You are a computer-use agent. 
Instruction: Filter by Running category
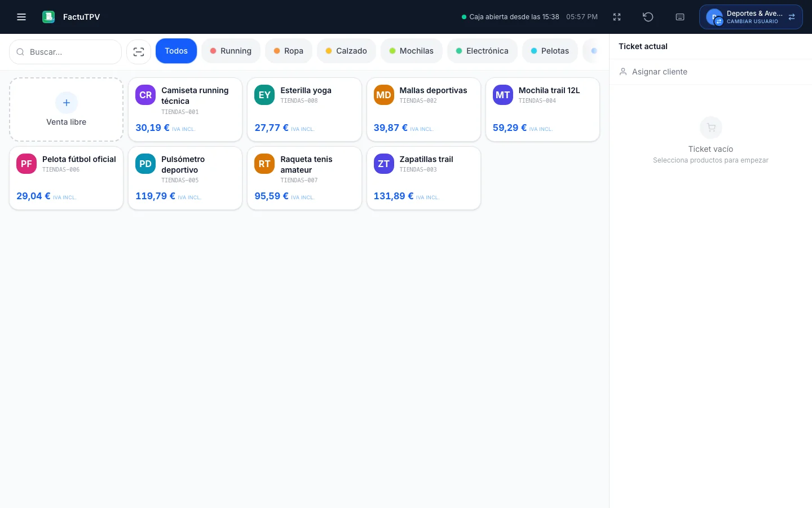coord(231,51)
